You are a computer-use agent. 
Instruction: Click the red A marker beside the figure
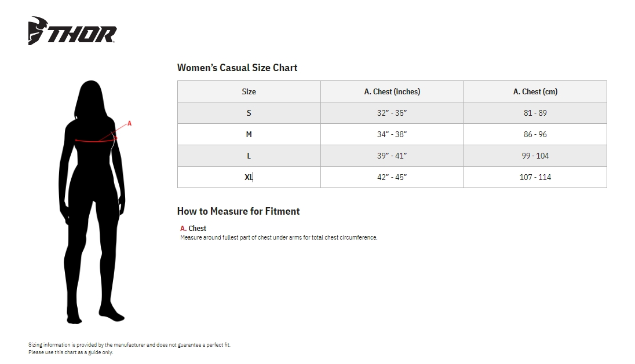point(129,123)
